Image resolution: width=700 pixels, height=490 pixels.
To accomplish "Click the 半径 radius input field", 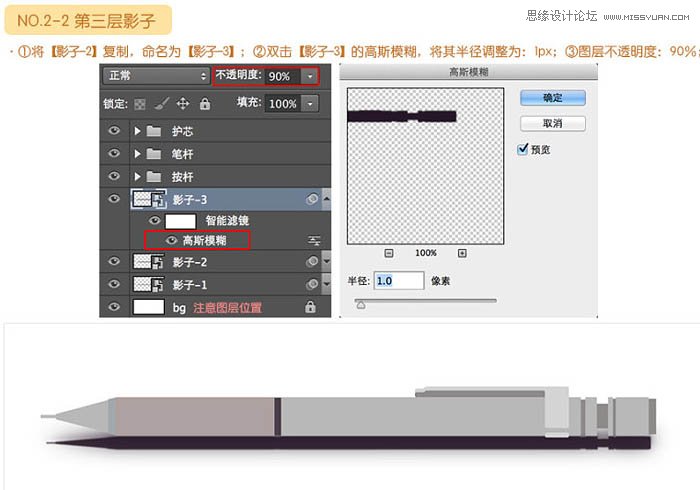I will [399, 281].
